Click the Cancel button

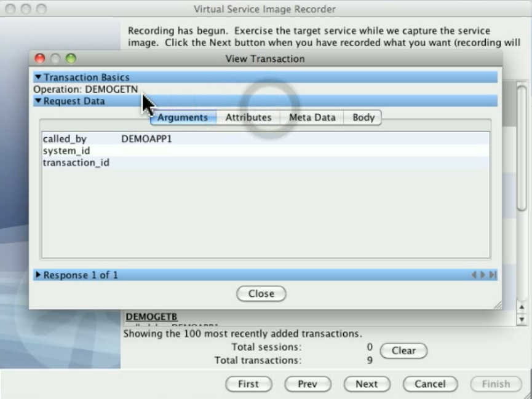[430, 384]
